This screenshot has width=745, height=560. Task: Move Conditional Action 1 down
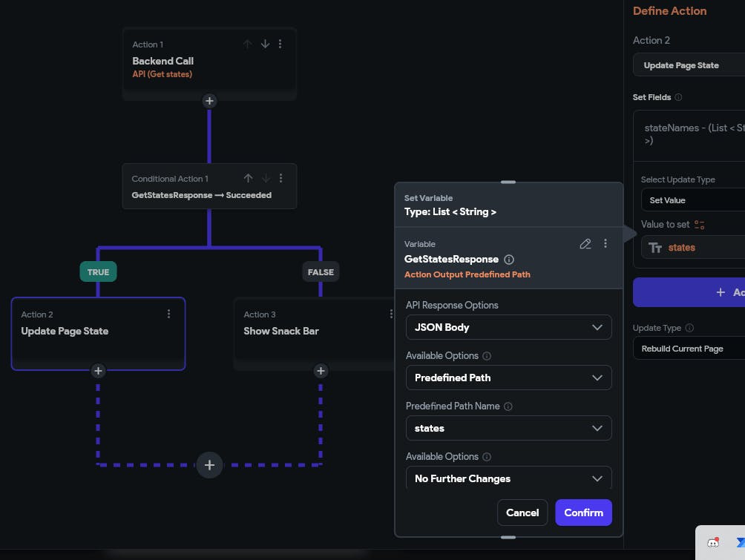[x=266, y=178]
